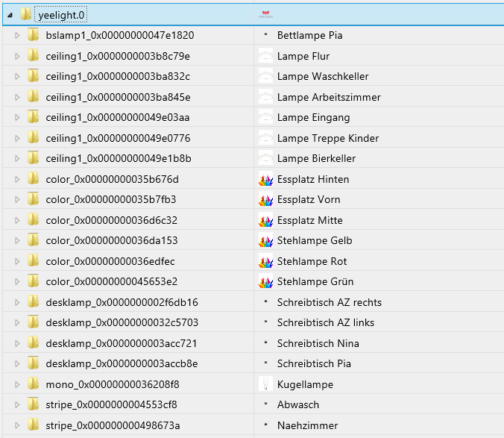504x438 pixels.
Task: Click folder icon of color_0x0000000036da153
Action: coord(33,240)
